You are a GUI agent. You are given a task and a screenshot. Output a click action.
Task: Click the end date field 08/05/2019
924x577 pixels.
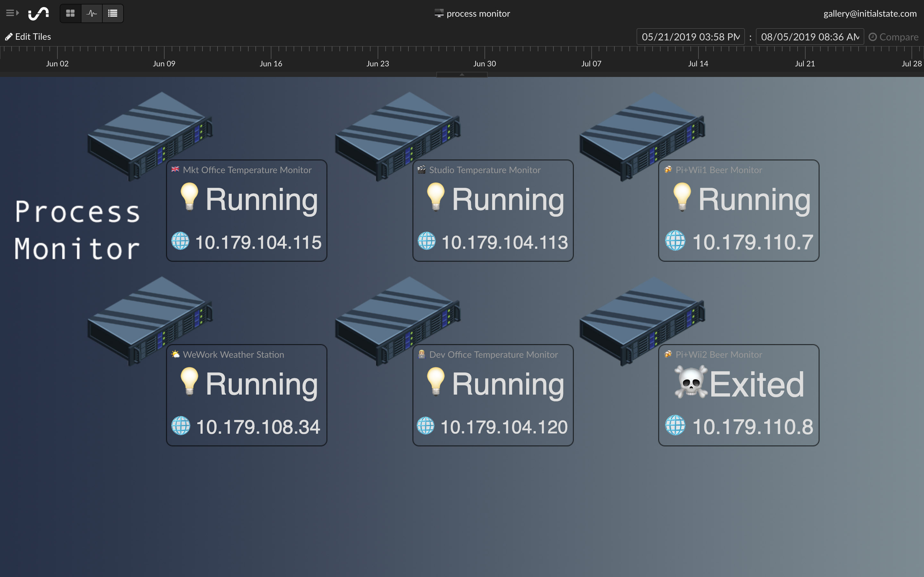pos(809,37)
